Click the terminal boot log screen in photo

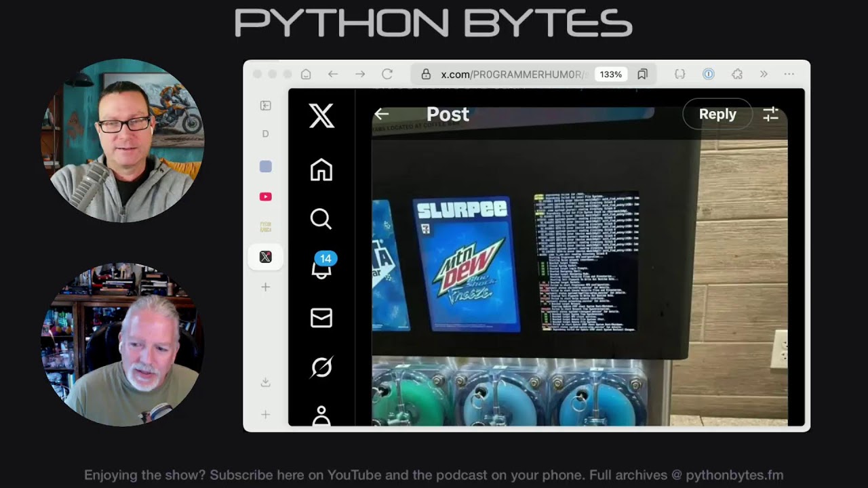click(x=586, y=262)
